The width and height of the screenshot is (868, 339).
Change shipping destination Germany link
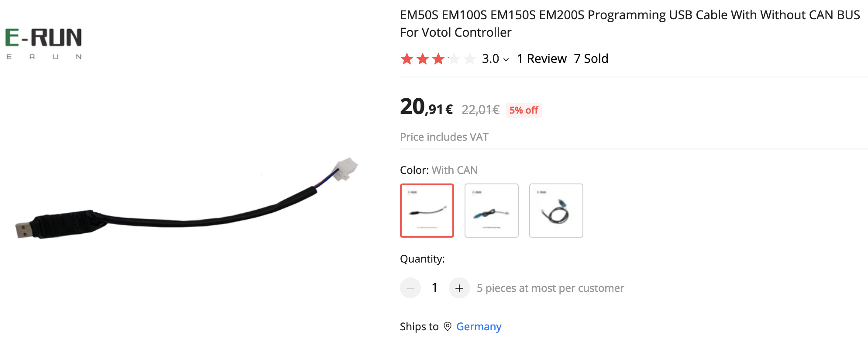(x=479, y=326)
